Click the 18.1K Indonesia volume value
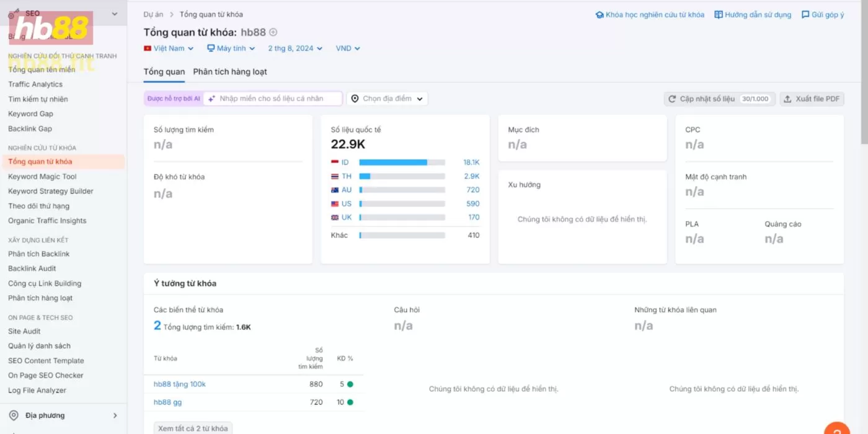868x434 pixels. click(x=471, y=162)
